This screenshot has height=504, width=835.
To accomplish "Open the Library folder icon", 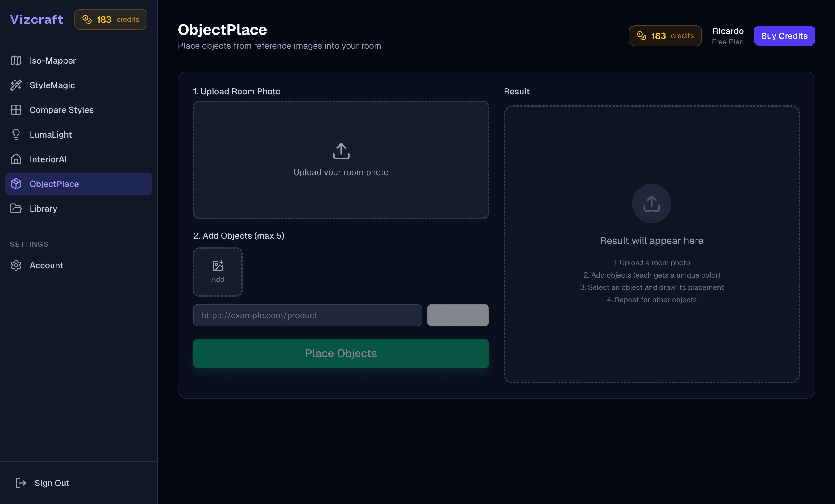I will pyautogui.click(x=16, y=208).
